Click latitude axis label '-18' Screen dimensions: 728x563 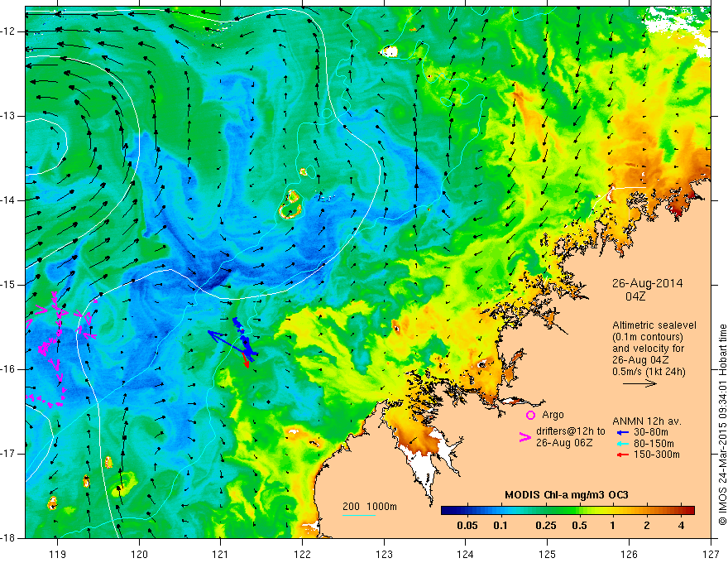coord(9,538)
